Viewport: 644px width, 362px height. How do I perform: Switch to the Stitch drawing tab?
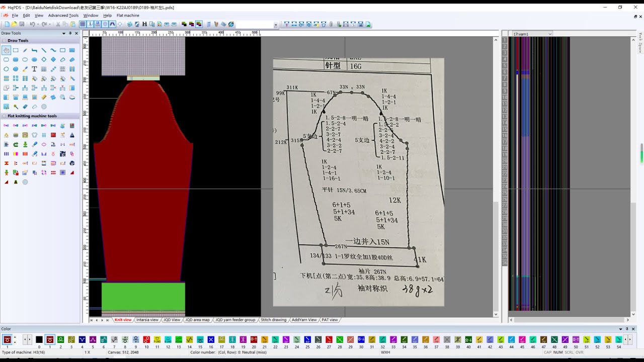point(274,320)
